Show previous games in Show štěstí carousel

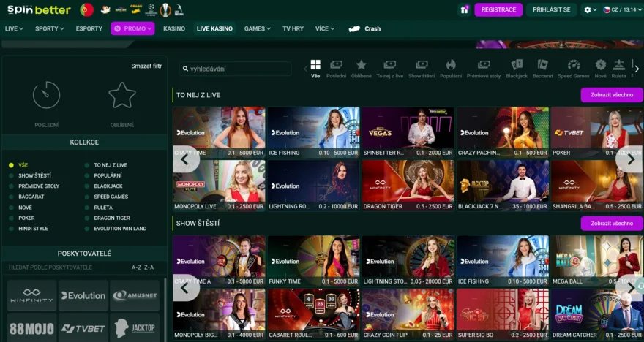click(x=185, y=288)
